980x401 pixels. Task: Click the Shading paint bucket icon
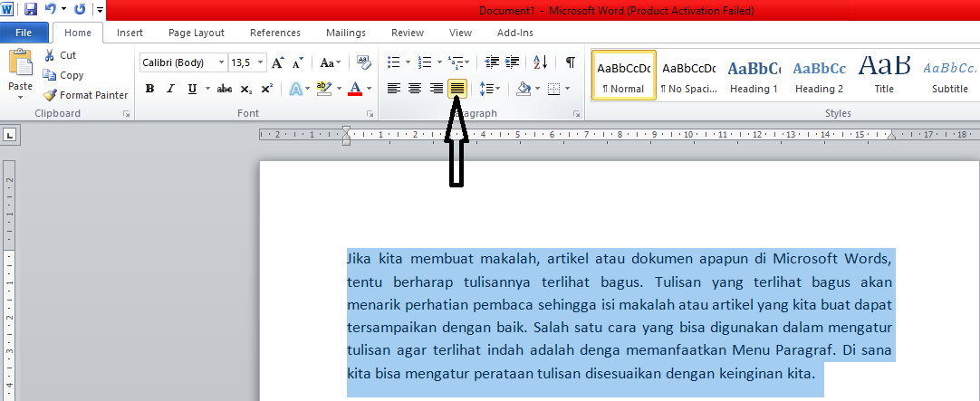(524, 89)
